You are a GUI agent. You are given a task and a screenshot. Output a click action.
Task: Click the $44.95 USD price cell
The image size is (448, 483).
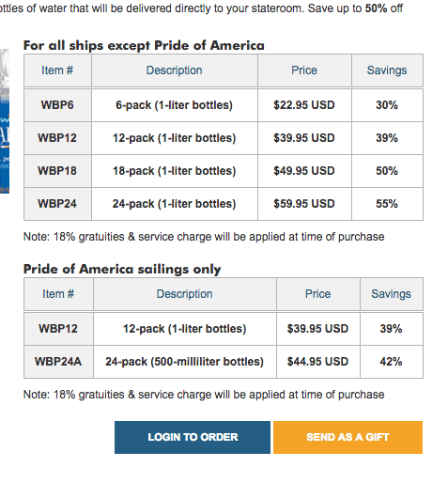pyautogui.click(x=318, y=362)
